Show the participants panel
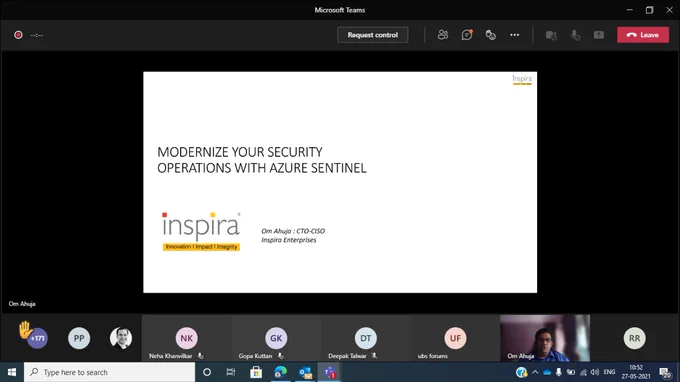The height and width of the screenshot is (382, 680). click(x=443, y=35)
